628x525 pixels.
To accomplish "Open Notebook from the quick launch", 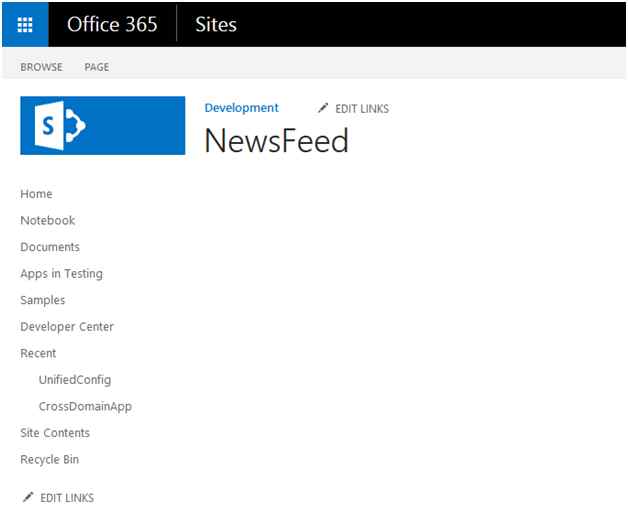I will [x=48, y=220].
